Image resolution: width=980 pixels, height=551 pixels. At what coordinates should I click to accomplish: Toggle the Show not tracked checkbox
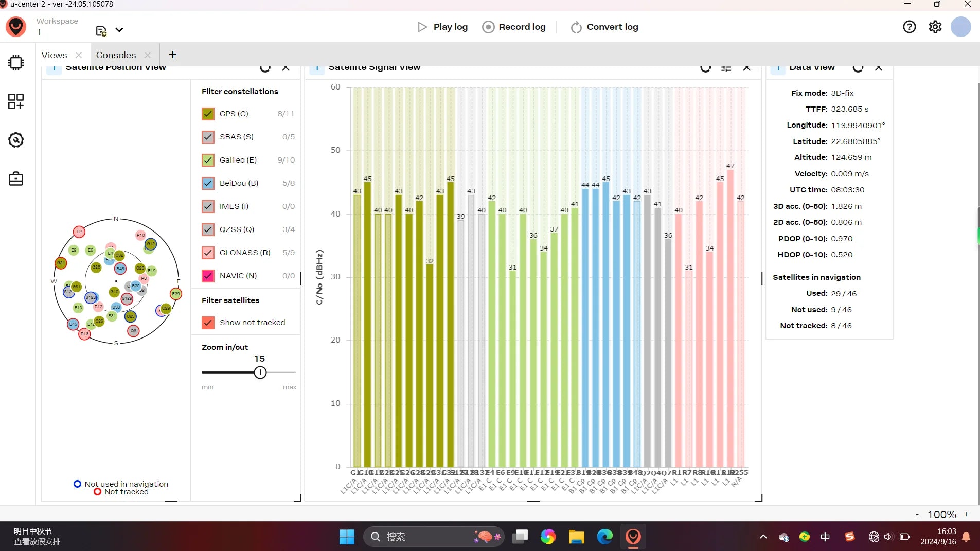(x=208, y=323)
